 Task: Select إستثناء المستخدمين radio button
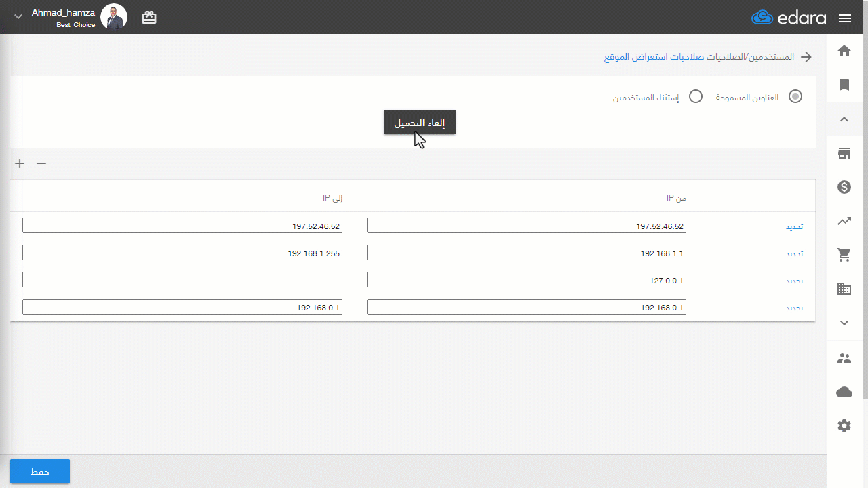pyautogui.click(x=696, y=96)
